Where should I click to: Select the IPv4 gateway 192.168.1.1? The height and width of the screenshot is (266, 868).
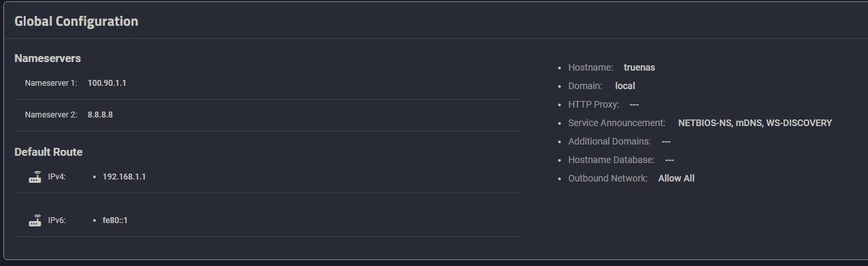[x=124, y=177]
